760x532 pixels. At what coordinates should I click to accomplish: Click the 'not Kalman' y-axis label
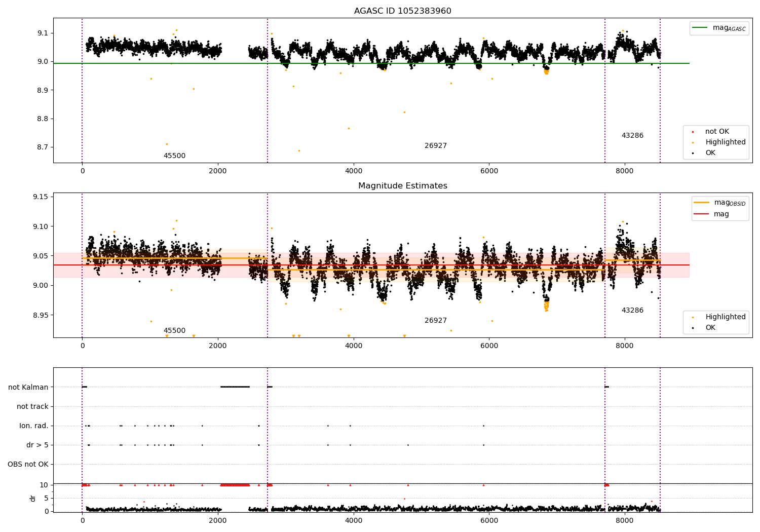coord(28,387)
